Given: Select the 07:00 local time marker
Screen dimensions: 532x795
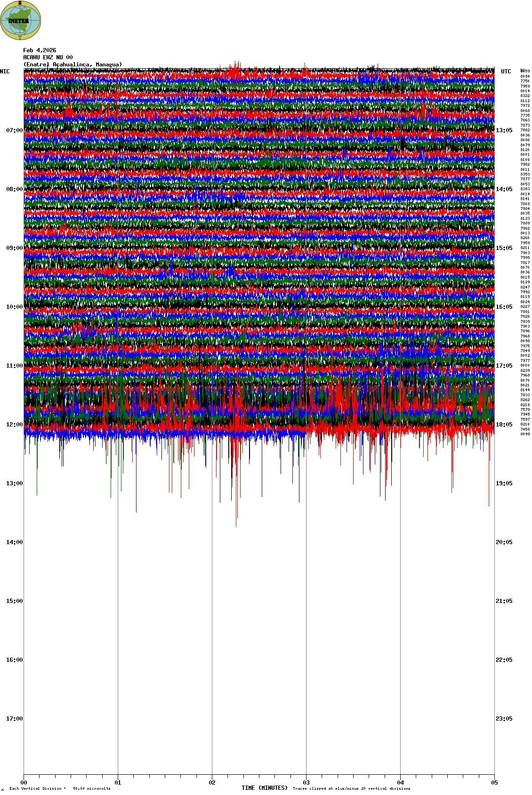Looking at the screenshot, I should coord(14,130).
